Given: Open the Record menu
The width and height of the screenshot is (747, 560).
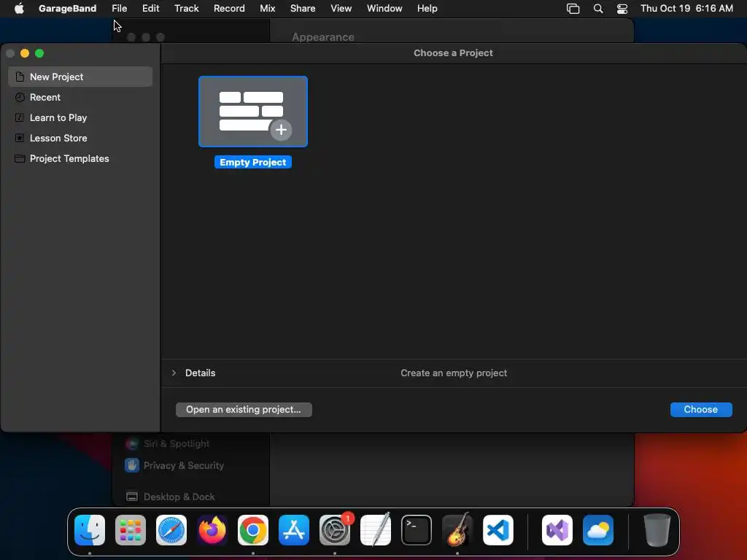Looking at the screenshot, I should pos(228,9).
